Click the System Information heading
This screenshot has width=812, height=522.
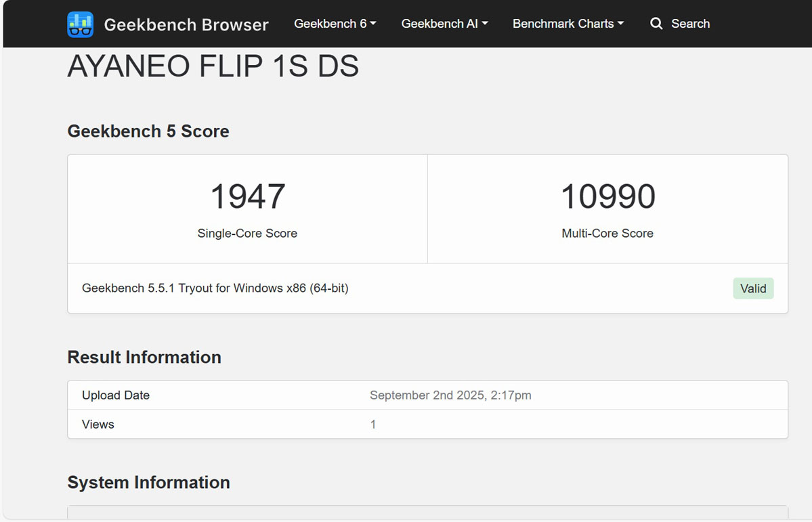(148, 483)
